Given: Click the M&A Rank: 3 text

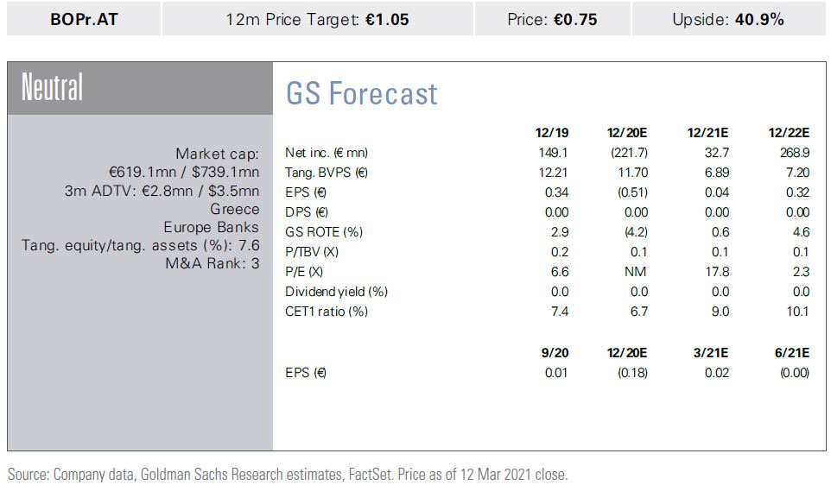Looking at the screenshot, I should click(212, 264).
